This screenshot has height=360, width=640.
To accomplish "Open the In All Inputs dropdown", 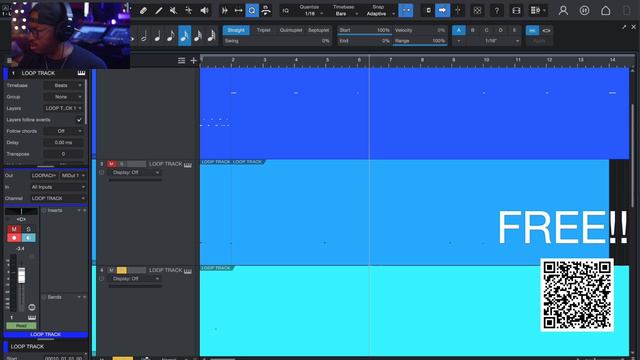I will [58, 187].
